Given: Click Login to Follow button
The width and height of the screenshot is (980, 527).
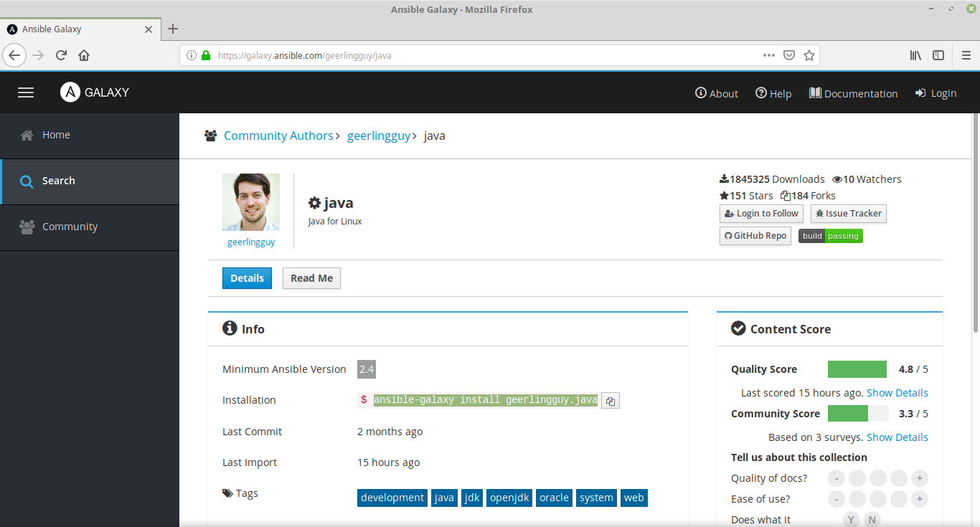Looking at the screenshot, I should point(761,214).
